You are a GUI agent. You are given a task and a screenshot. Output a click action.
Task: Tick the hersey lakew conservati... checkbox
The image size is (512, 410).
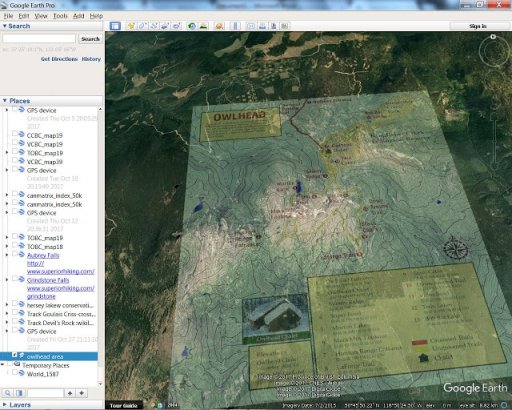14,304
